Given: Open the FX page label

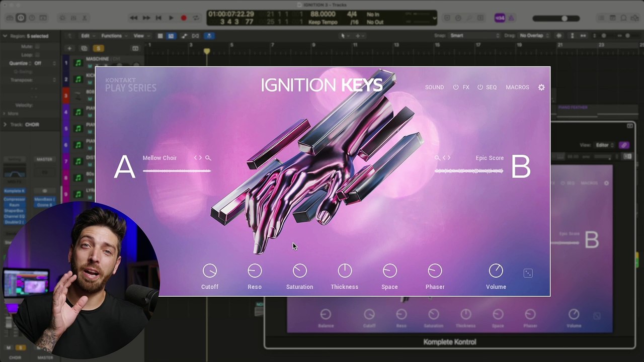Looking at the screenshot, I should 466,87.
